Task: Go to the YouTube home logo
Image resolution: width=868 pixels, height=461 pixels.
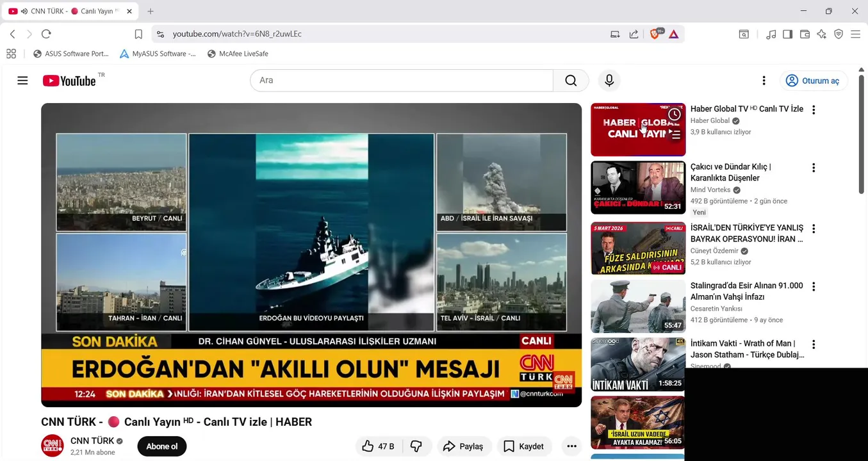Action: [69, 81]
